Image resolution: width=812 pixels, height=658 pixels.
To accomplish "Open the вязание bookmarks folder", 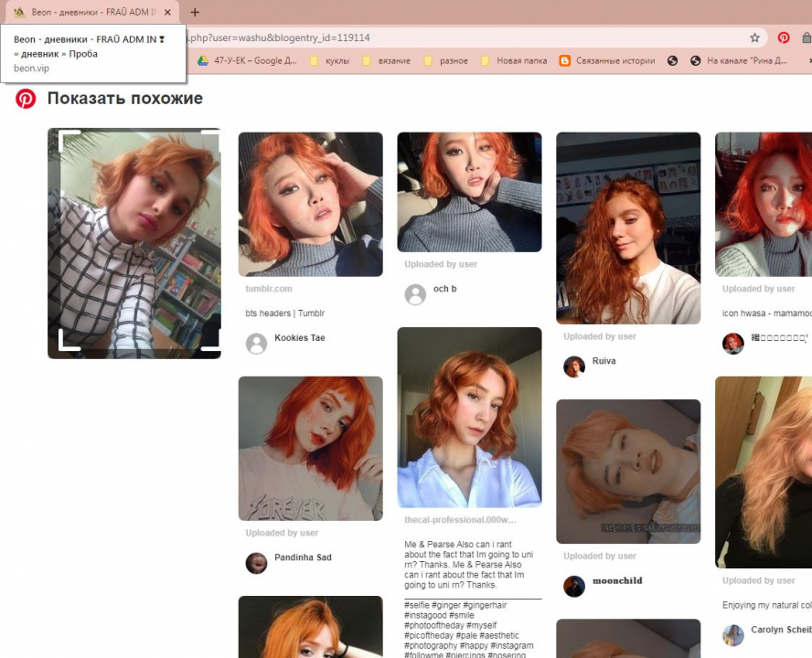I will (x=388, y=61).
